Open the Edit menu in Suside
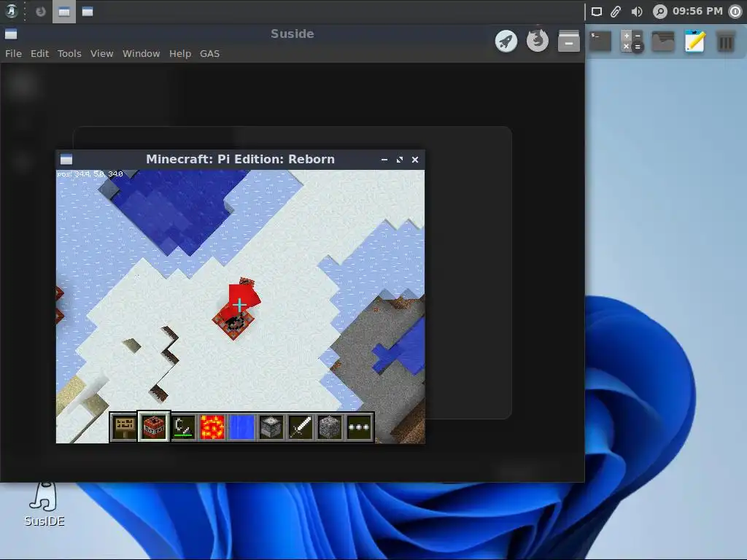Viewport: 747px width, 560px height. coord(39,54)
